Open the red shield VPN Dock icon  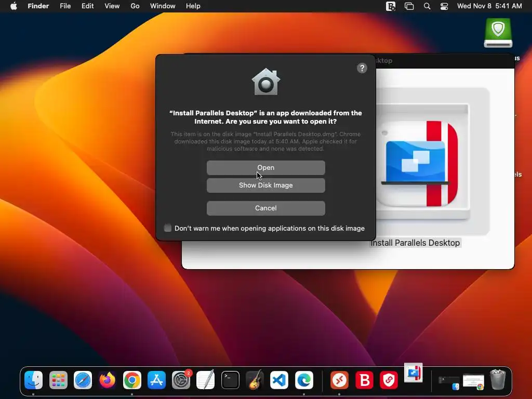pyautogui.click(x=389, y=380)
